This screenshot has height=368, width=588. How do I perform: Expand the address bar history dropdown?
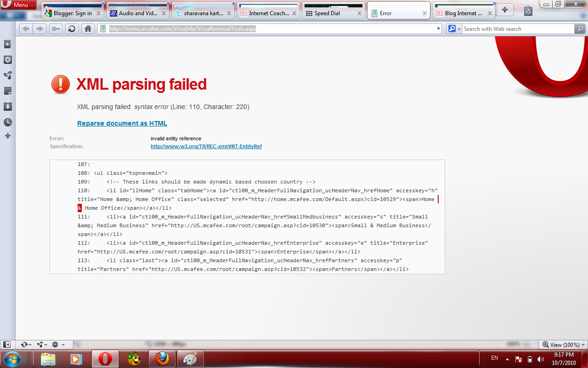tap(438, 29)
